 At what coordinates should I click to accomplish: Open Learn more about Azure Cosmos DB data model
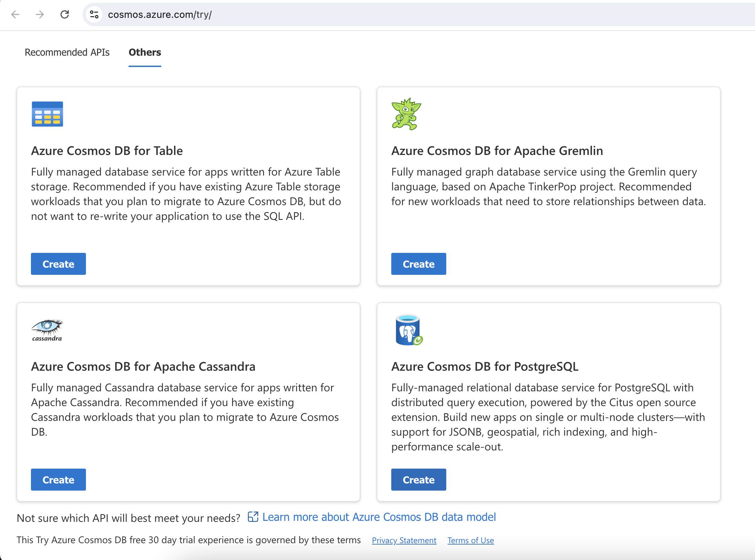(379, 517)
